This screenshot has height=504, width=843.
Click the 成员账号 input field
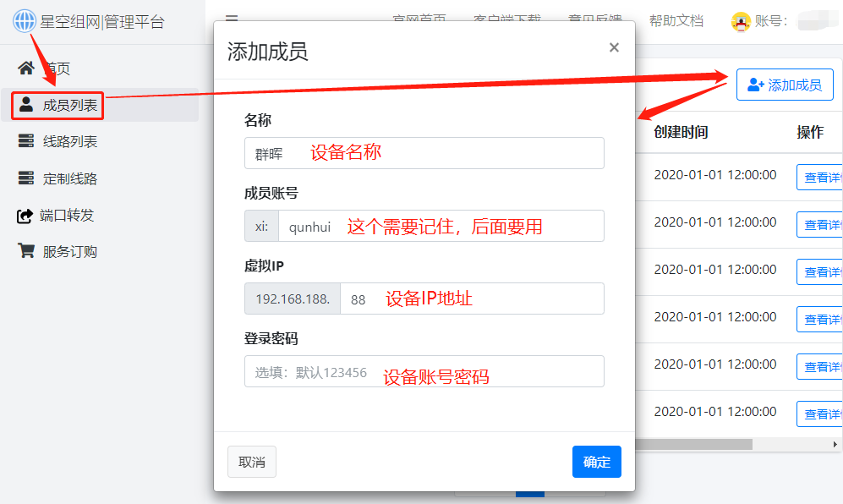441,226
